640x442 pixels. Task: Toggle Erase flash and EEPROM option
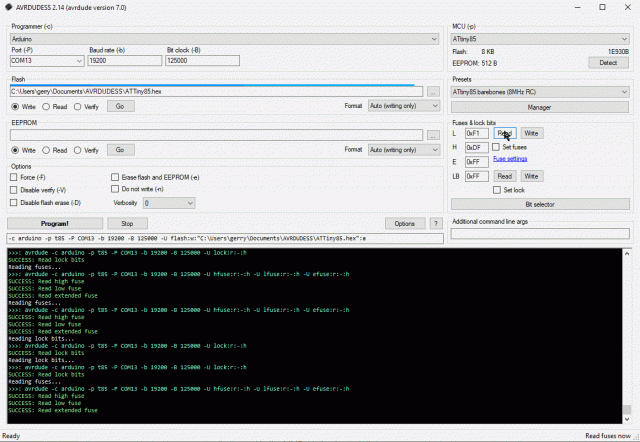coord(114,177)
